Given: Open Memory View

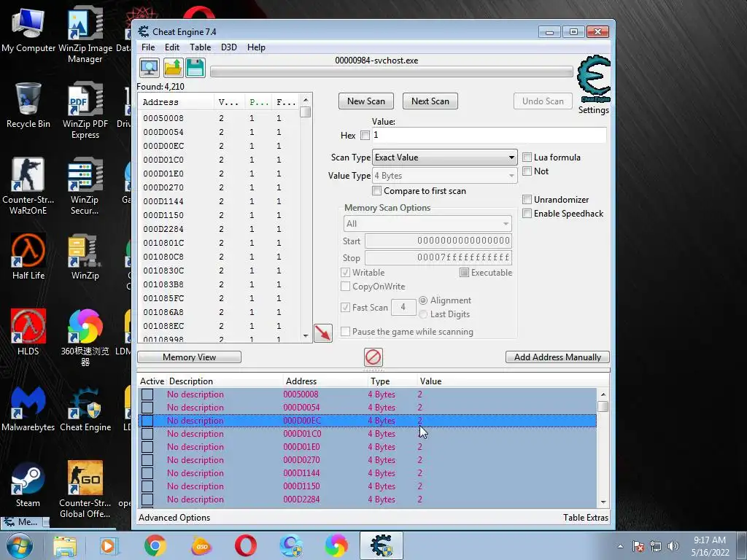Looking at the screenshot, I should [x=189, y=357].
